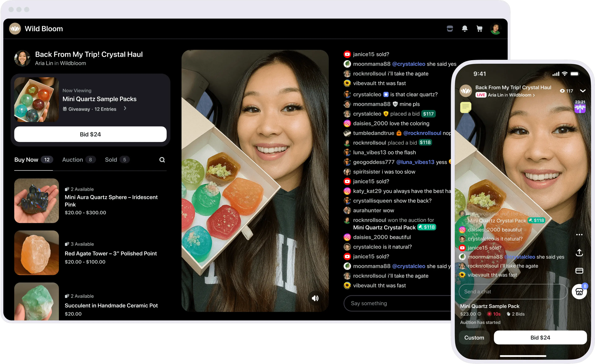
Task: Open payment card icon on phone
Action: click(579, 271)
